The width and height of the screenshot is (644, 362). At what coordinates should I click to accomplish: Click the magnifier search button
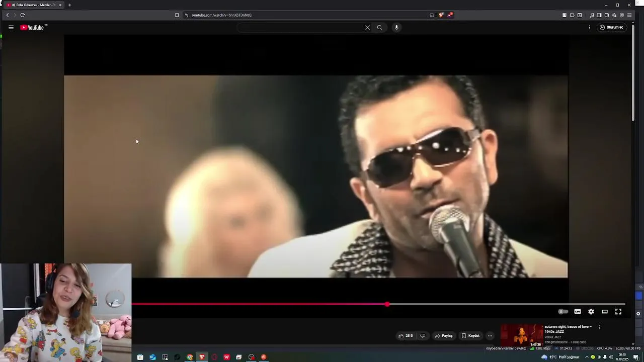click(379, 27)
